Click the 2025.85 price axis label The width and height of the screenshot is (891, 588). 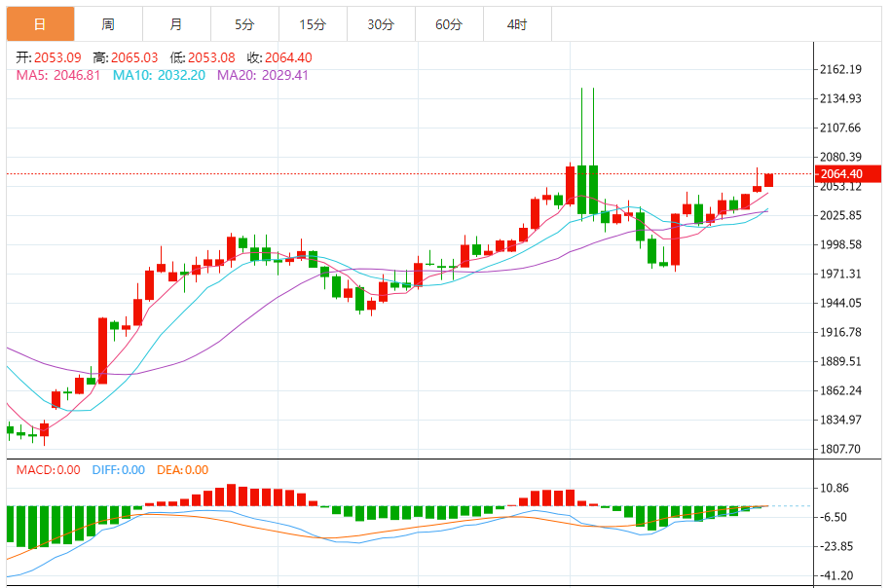coord(840,215)
